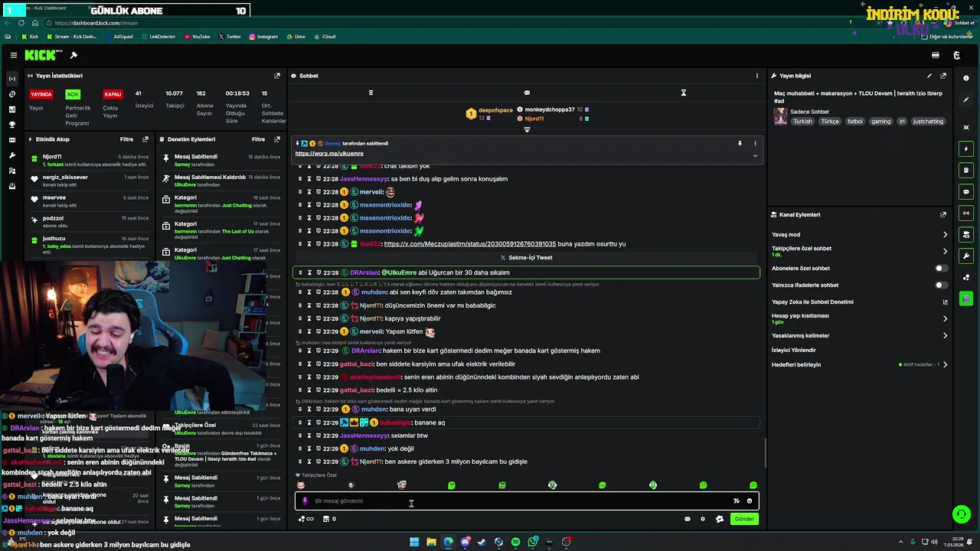Send the chat message with Gönder
The height and width of the screenshot is (551, 980).
tap(744, 519)
